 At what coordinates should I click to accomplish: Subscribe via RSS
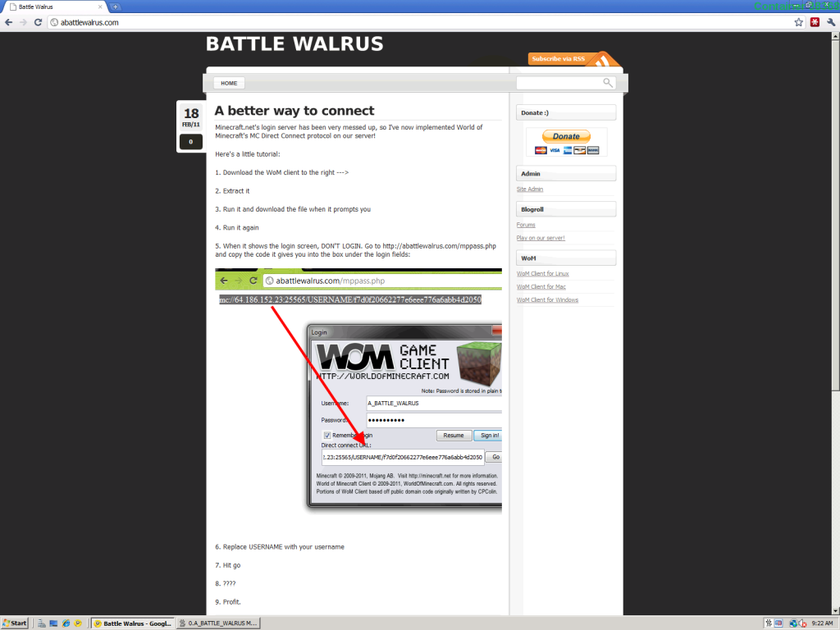tap(573, 59)
